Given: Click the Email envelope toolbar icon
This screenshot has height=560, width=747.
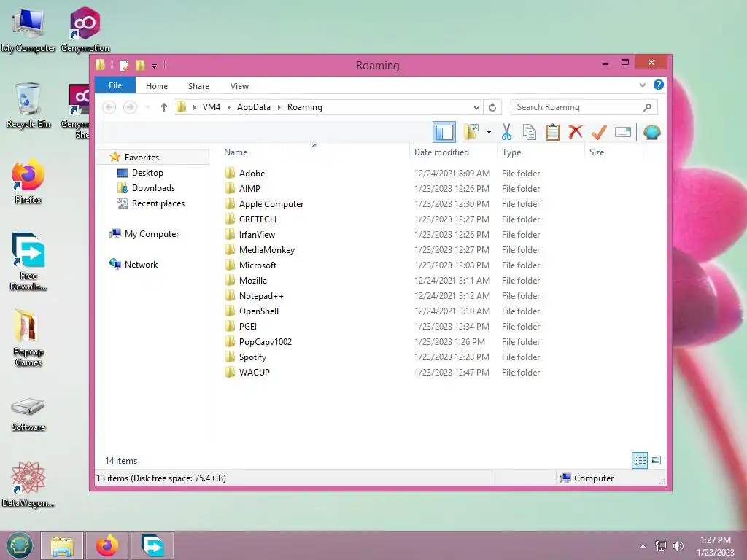Looking at the screenshot, I should [x=623, y=132].
